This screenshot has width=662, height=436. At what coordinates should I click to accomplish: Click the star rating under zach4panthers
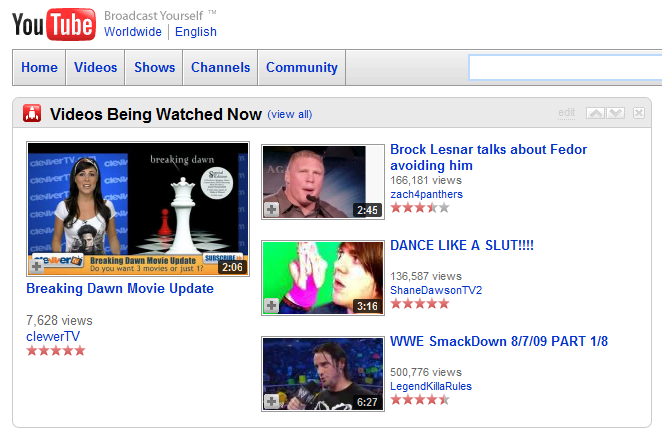pos(420,208)
